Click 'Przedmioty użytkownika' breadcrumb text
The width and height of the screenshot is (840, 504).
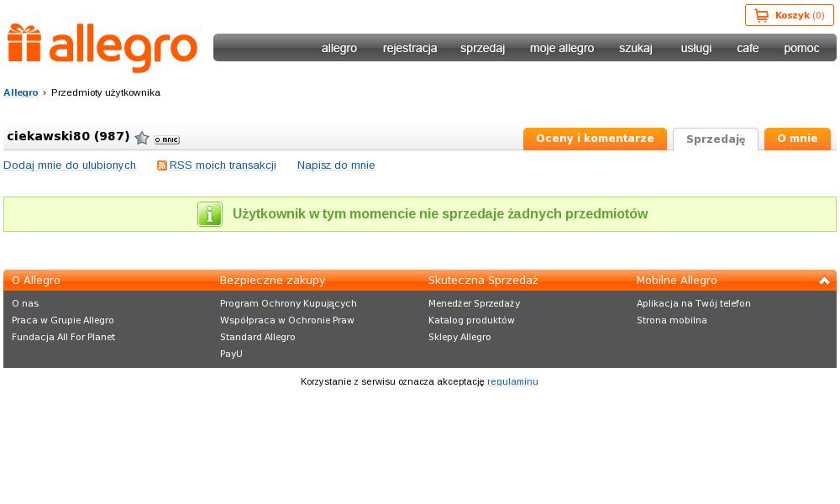pos(106,92)
